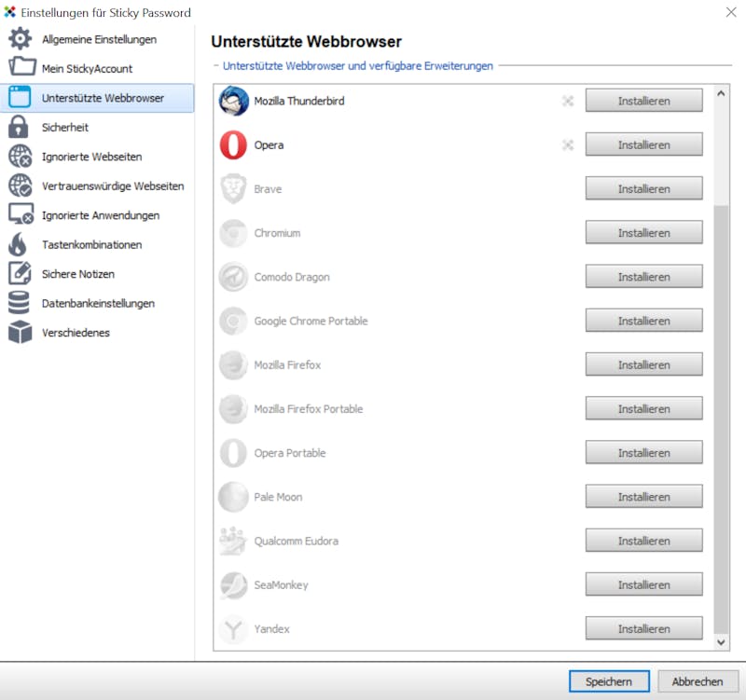Click the SeaMonkey logo
Screen dimensions: 746x700
point(233,585)
